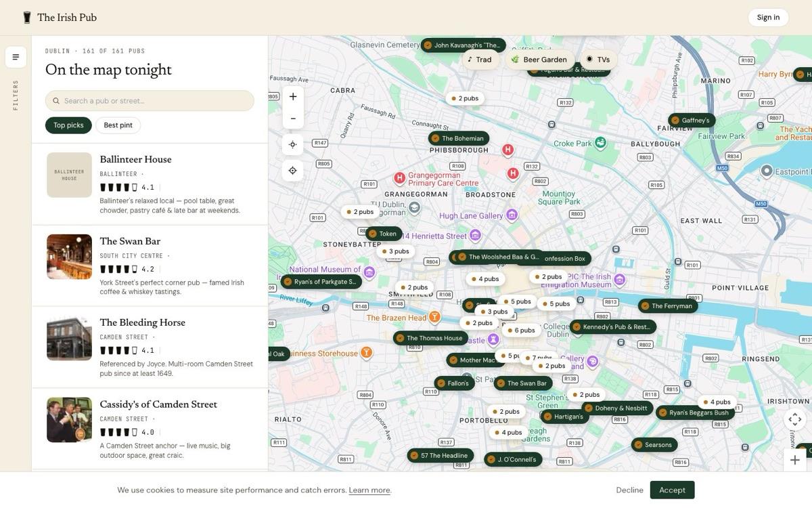Click the National Museum marker icon
Viewport: 812px width, 508px height.
click(369, 272)
